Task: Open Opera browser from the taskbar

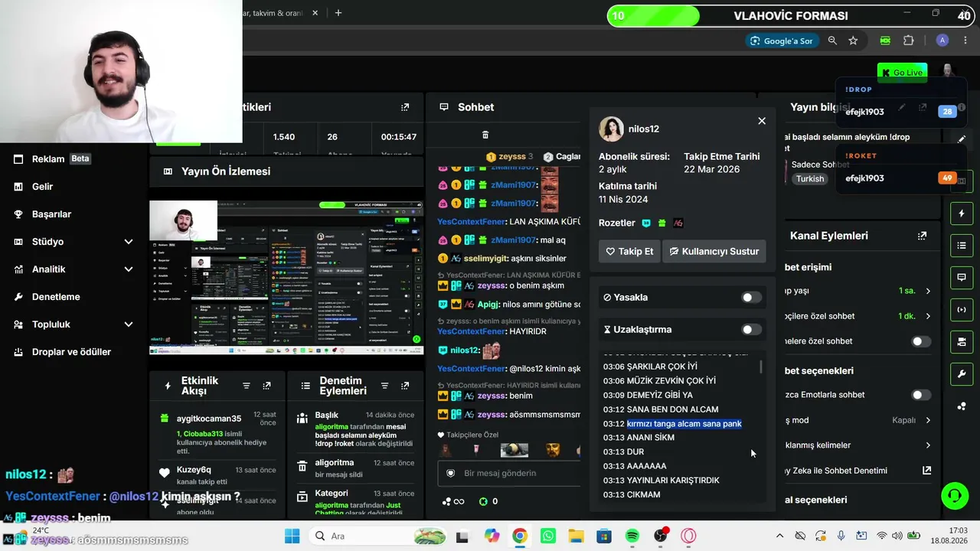Action: point(688,536)
